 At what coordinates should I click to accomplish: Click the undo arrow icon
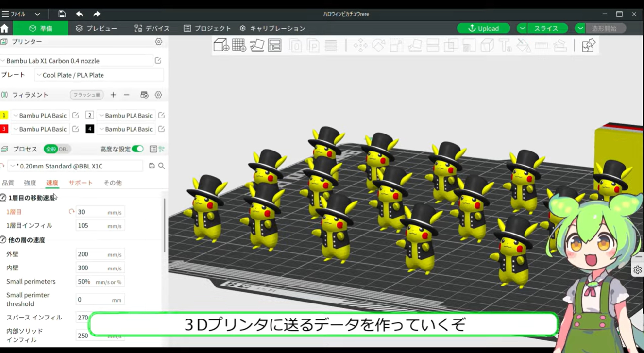point(79,14)
